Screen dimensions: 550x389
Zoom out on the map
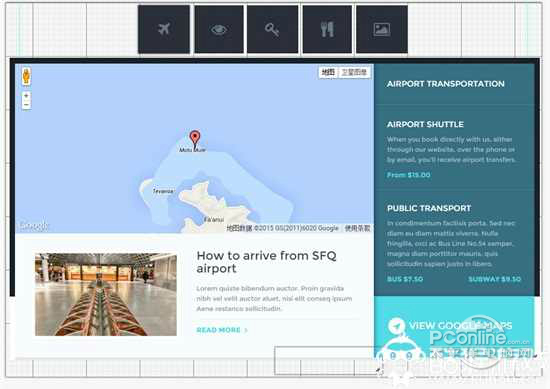26,105
